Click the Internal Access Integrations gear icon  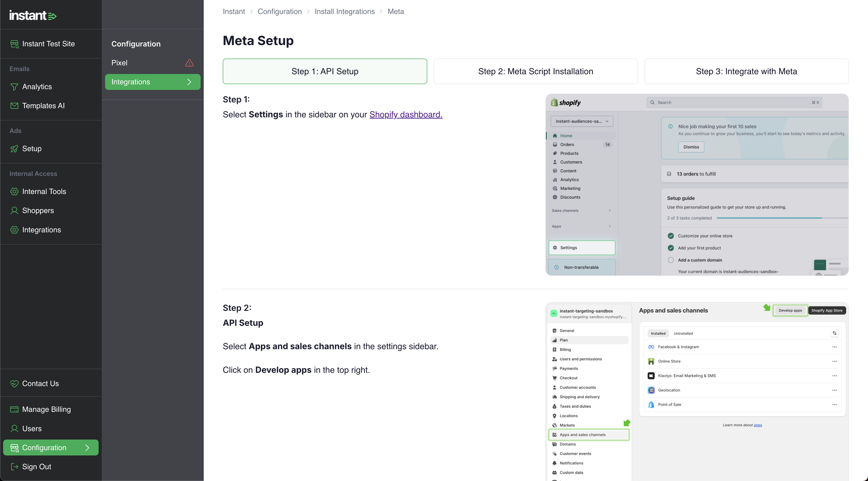click(x=14, y=230)
